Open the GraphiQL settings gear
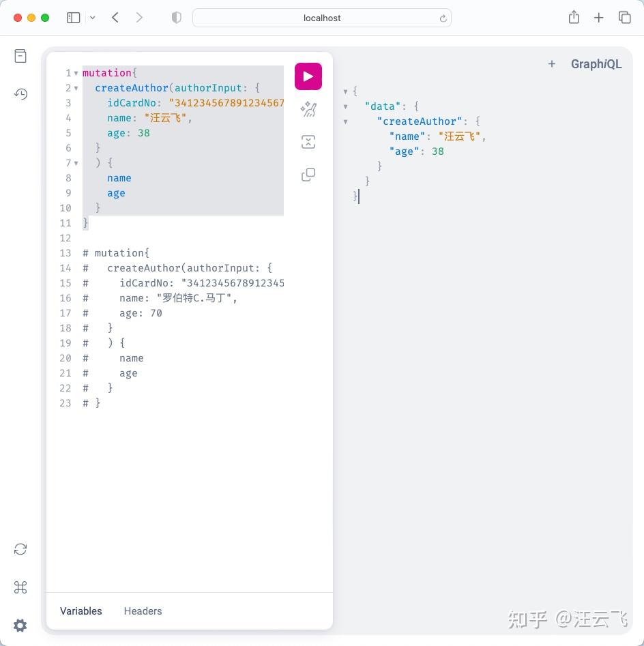 pos(20,626)
